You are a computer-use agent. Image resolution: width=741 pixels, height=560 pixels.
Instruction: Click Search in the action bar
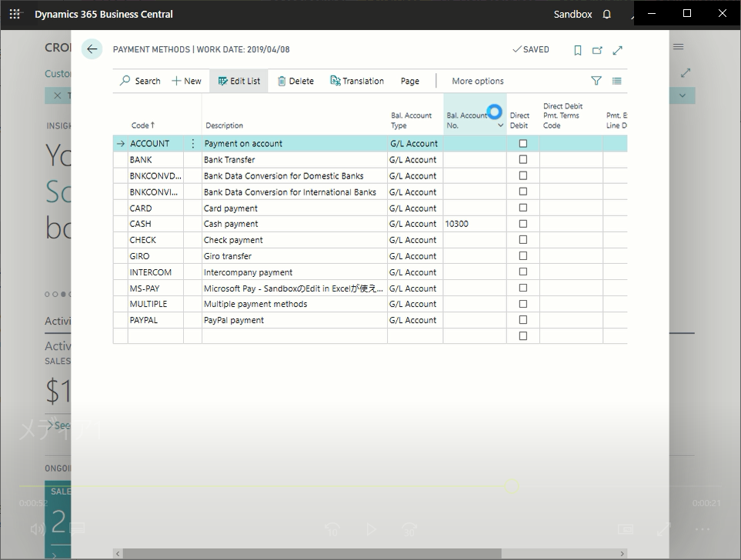140,81
